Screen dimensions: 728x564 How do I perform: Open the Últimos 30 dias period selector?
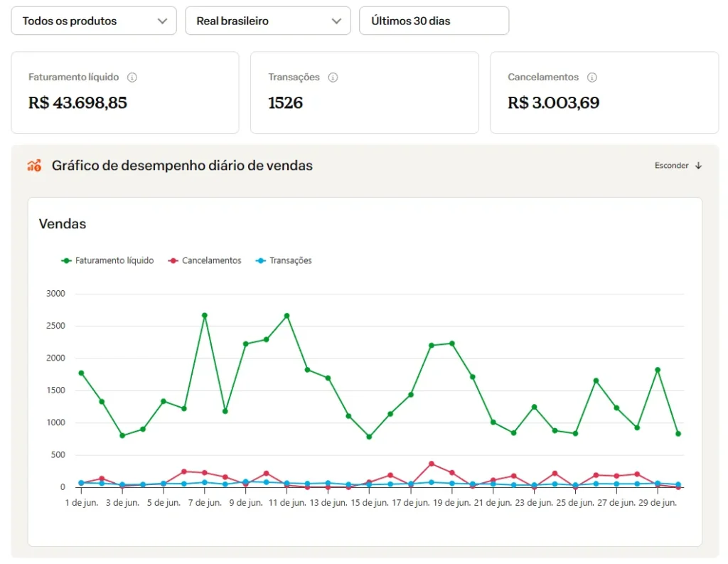(434, 21)
